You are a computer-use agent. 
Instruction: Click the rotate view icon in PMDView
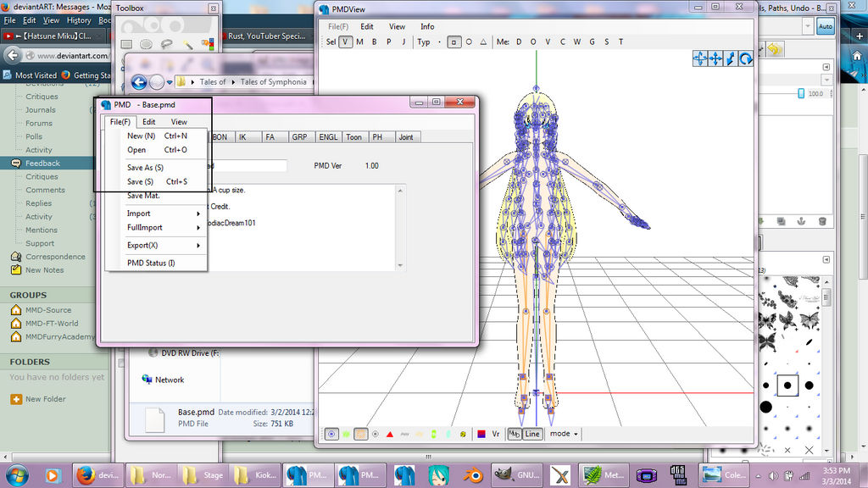(x=746, y=58)
